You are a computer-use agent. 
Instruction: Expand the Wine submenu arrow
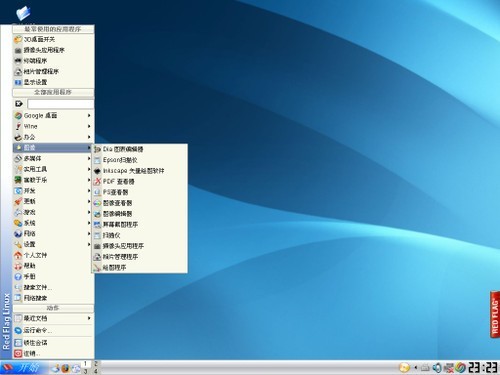click(89, 126)
